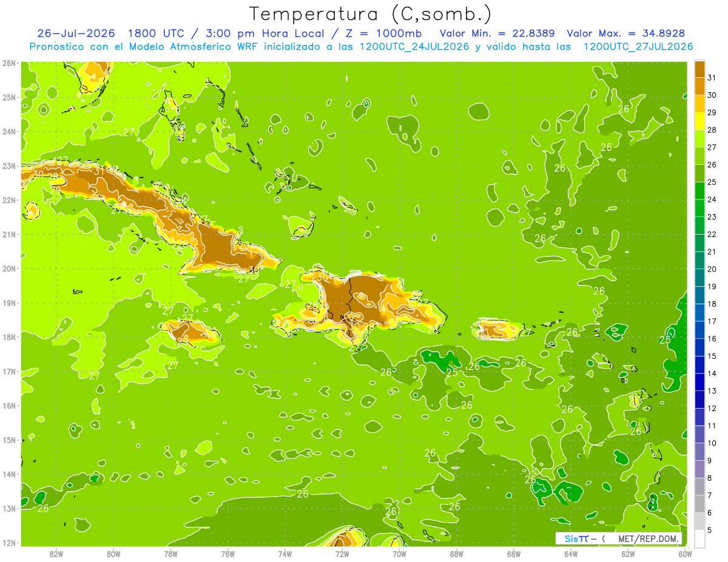Screen dimensions: 728x562
Task: Click the '14N' latitude axis label
Action: pyautogui.click(x=8, y=474)
